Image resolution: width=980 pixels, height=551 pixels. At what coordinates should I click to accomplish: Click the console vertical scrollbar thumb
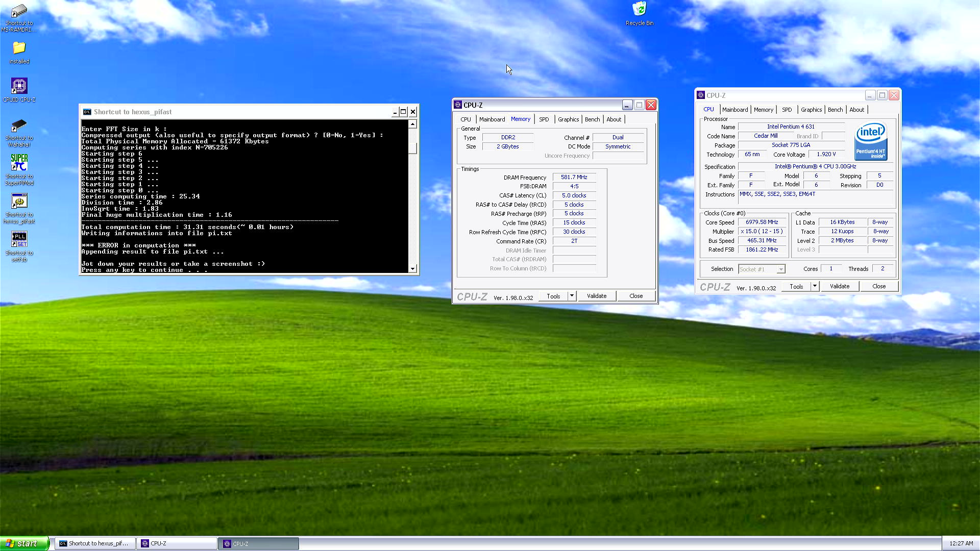click(x=413, y=148)
